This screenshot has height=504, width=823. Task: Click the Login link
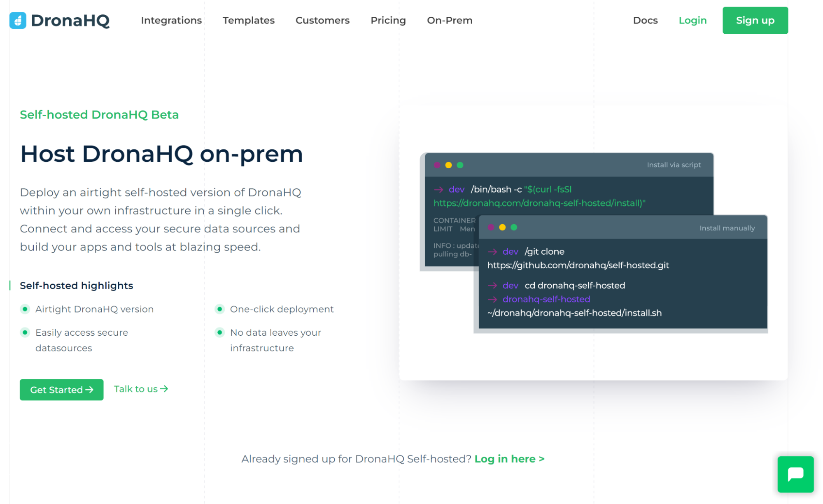(x=692, y=20)
